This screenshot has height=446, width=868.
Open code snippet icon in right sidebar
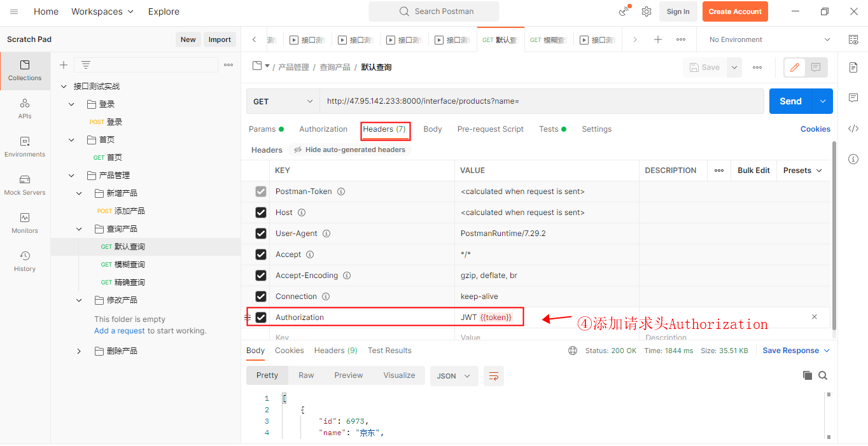(x=853, y=129)
